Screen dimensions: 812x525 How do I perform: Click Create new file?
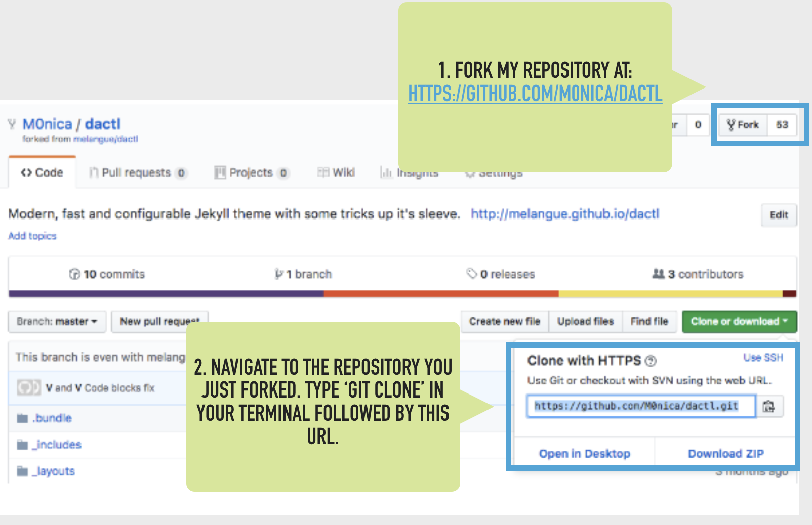click(505, 321)
